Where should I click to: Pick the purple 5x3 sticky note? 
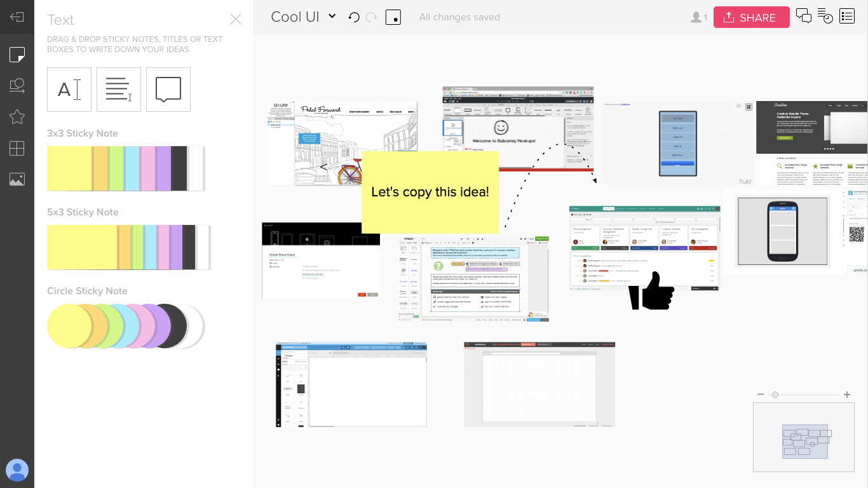(176, 247)
